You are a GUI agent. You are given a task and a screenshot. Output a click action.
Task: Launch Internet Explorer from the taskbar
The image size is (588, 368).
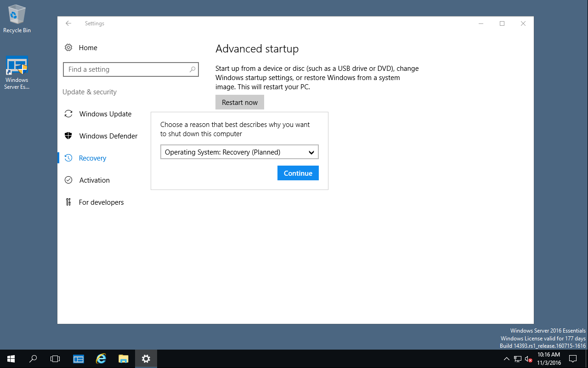click(101, 359)
